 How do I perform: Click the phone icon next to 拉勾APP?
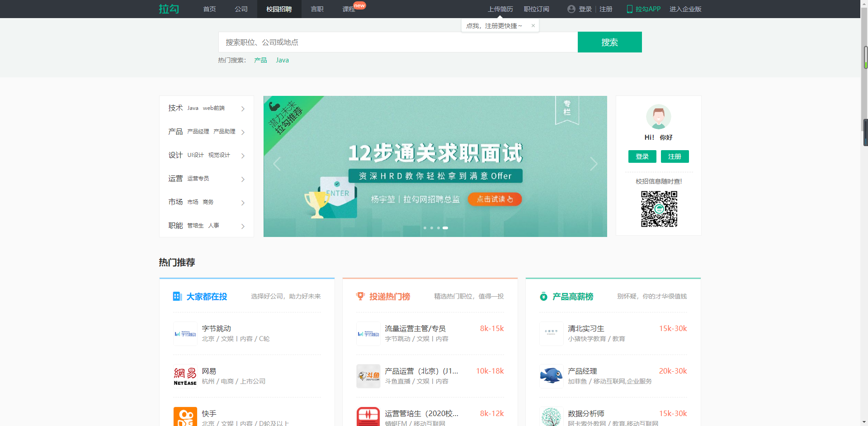tap(629, 9)
